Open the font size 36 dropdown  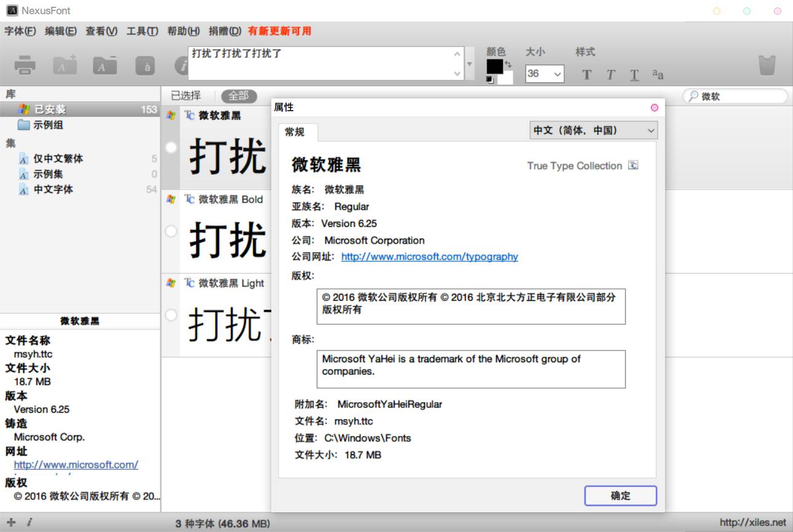pyautogui.click(x=545, y=74)
